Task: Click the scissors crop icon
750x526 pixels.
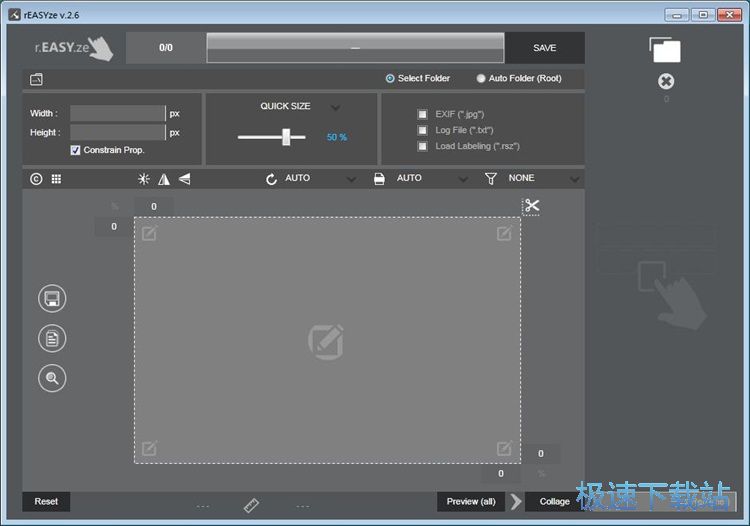Action: click(531, 206)
